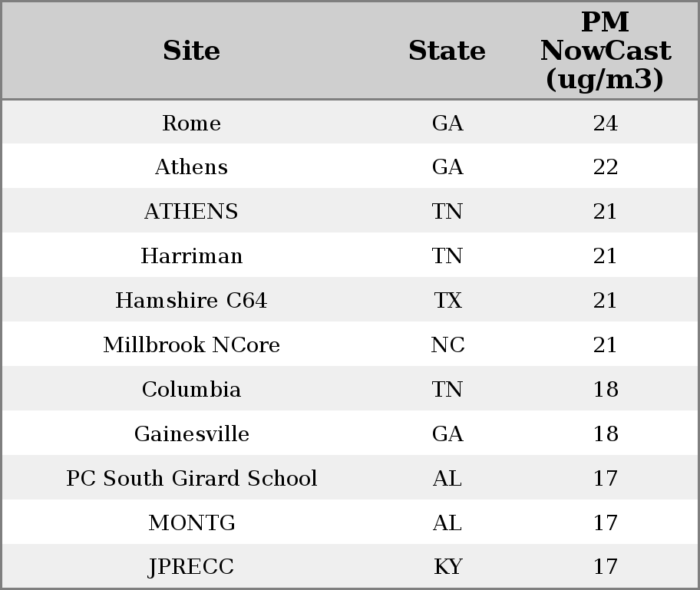
Task: Click the NC state cell
Action: click(447, 344)
